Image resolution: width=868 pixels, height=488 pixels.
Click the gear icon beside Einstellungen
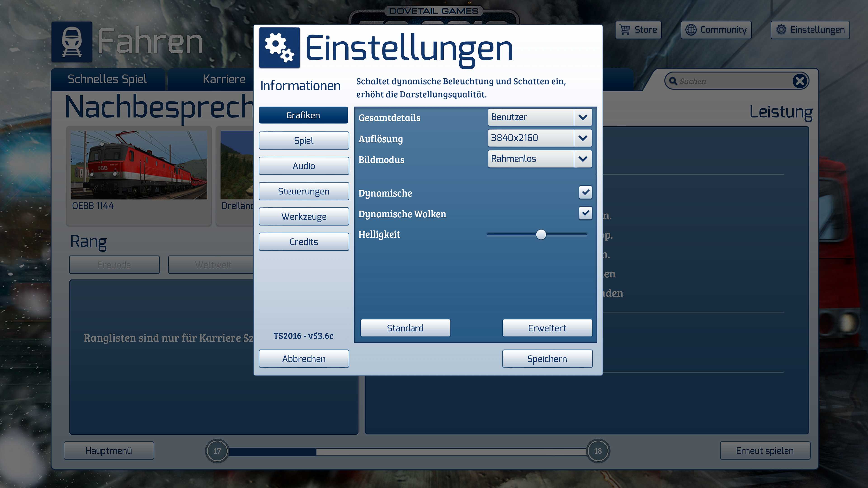point(781,30)
